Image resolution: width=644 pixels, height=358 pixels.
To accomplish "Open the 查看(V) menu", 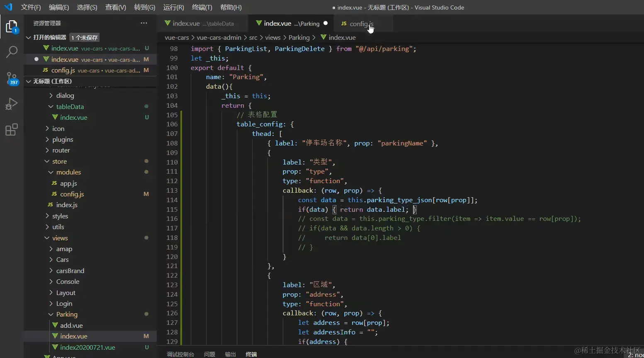I will click(x=116, y=7).
